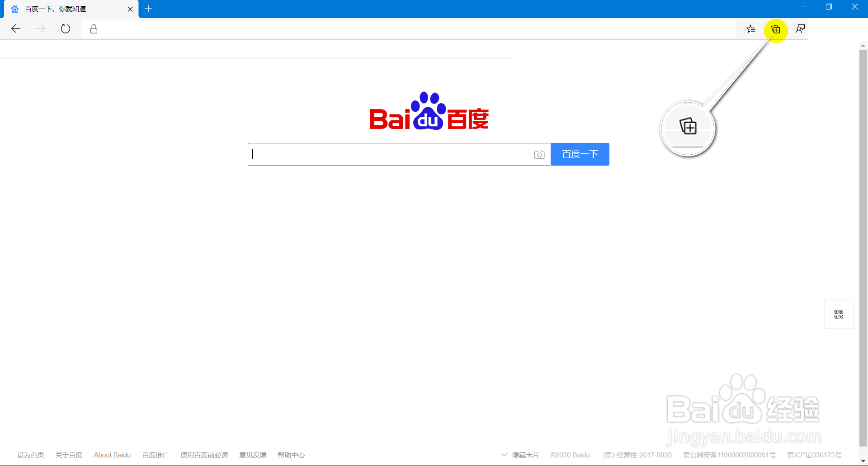Click the 百度推广 link
Image resolution: width=868 pixels, height=466 pixels.
coord(156,455)
